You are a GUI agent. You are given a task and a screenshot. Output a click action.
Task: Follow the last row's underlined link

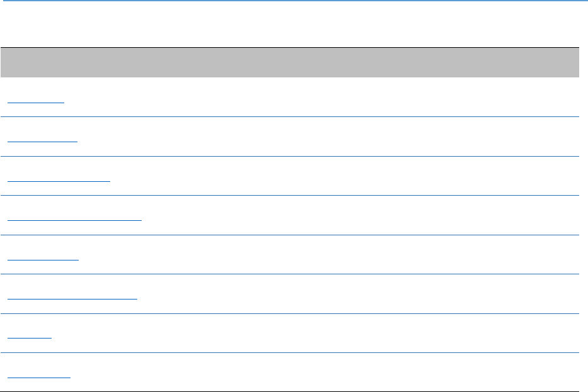point(40,374)
